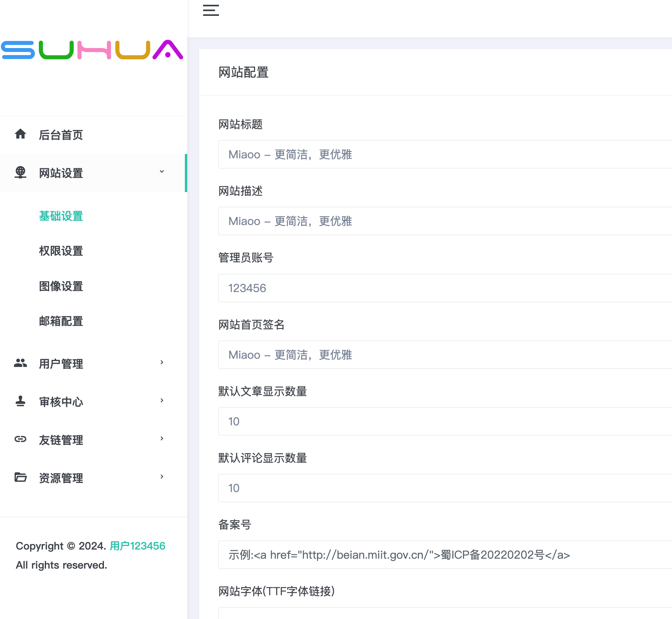Screen dimensions: 672x619
Task: Click the 网站字体(TTF字体链接) label
Action: click(x=276, y=591)
